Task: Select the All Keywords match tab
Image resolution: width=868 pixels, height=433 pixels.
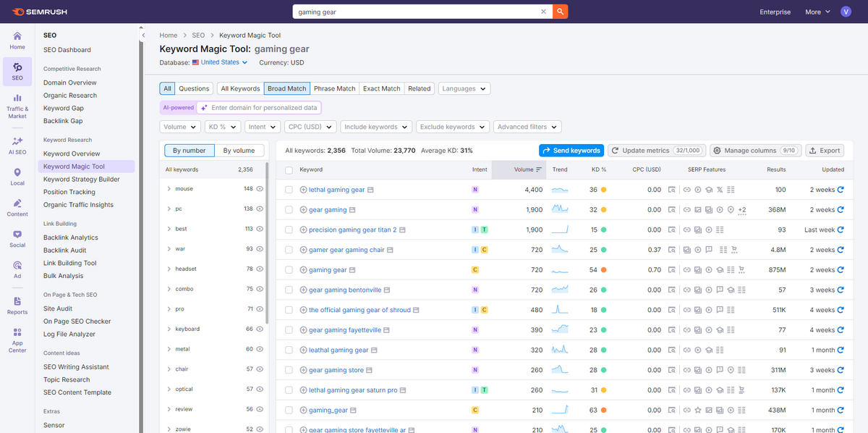Action: (240, 88)
